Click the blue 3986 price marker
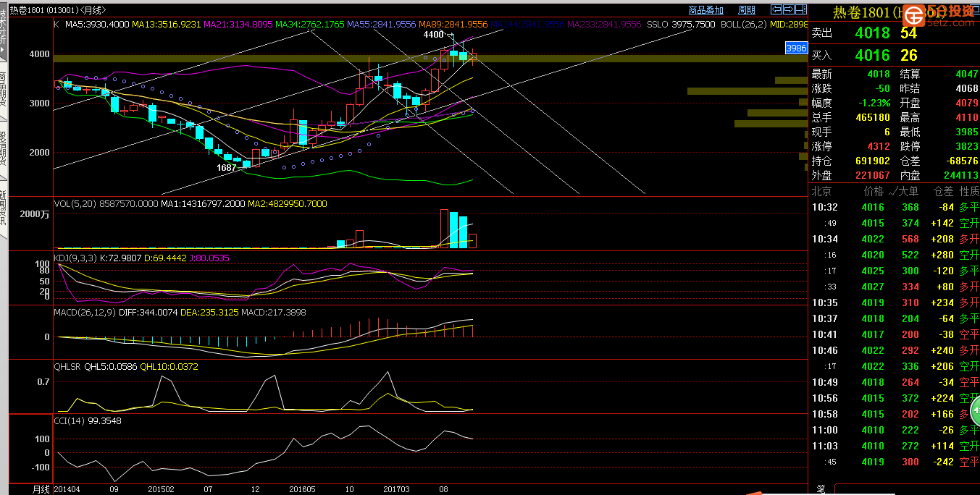This screenshot has width=980, height=495. tap(796, 48)
